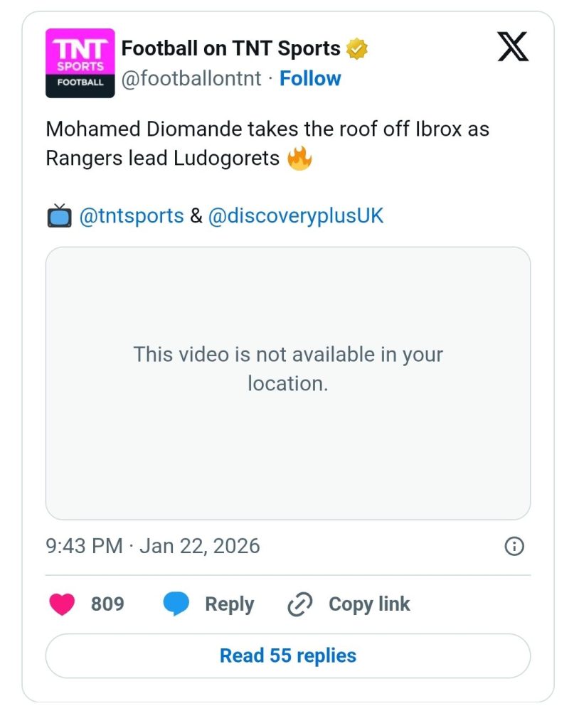Click the Copy link text
579x728 pixels.
click(x=369, y=604)
